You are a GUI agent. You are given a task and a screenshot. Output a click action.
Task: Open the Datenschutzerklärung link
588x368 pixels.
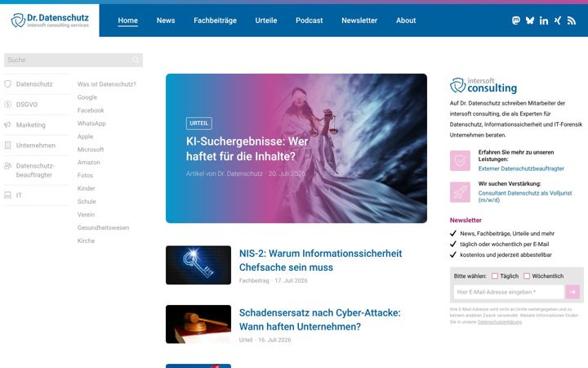pos(500,322)
